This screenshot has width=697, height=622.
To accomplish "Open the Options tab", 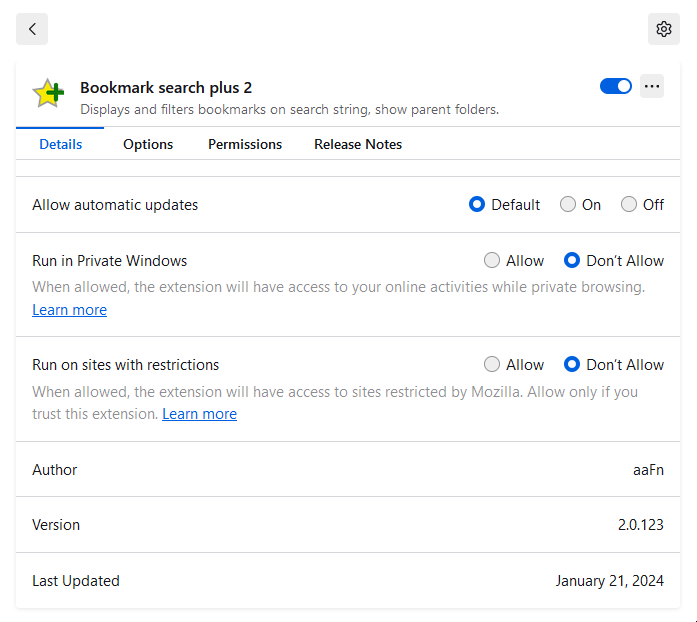I will click(x=148, y=144).
